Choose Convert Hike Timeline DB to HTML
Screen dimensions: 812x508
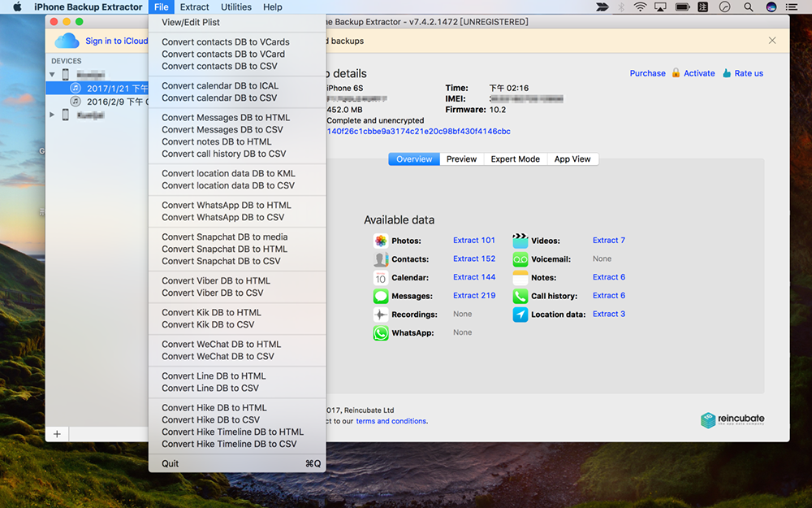point(237,432)
